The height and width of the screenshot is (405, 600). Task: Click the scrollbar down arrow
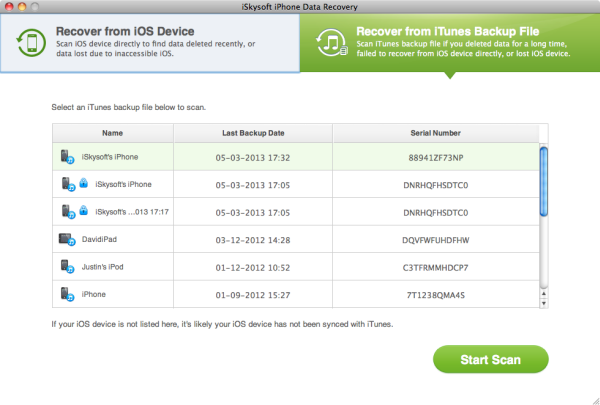pos(544,303)
